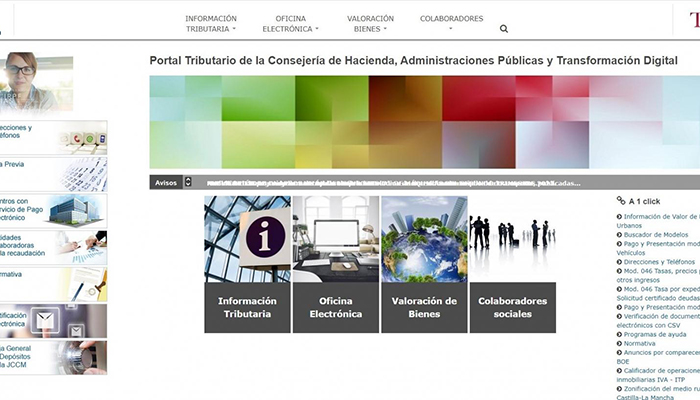This screenshot has height=400, width=700.
Task: Click the Colaboradores sociales caption button
Action: [x=512, y=308]
